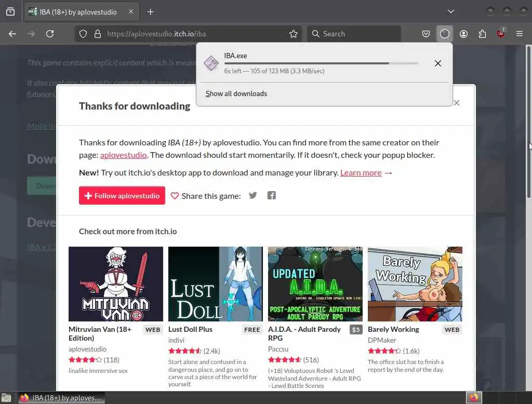
Task: Reload the current page
Action: click(50, 34)
